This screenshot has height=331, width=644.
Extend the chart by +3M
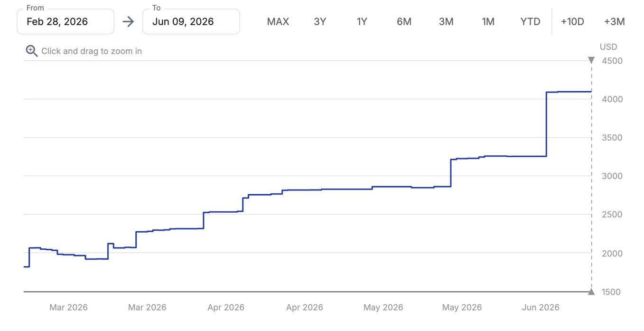click(615, 21)
